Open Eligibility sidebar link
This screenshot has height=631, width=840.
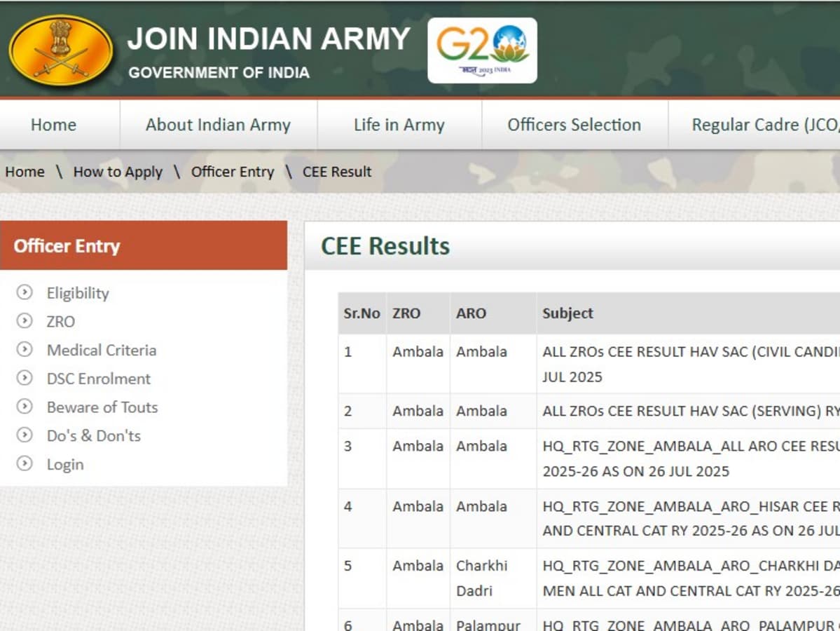[x=78, y=293]
